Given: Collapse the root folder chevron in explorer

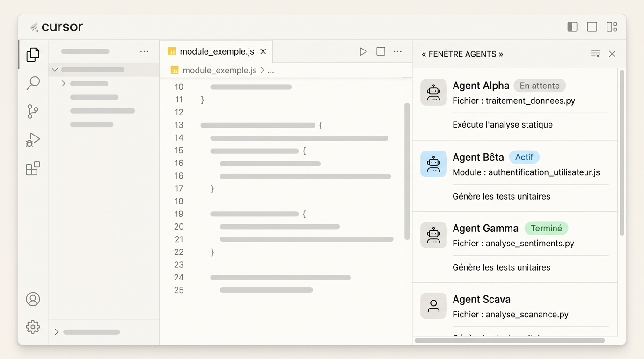Looking at the screenshot, I should click(55, 70).
